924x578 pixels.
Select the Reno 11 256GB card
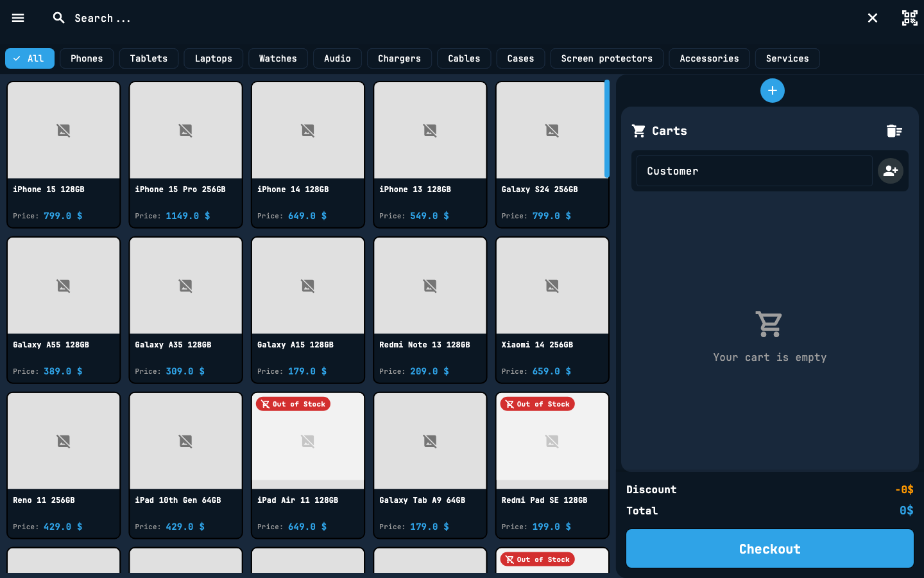tap(64, 466)
